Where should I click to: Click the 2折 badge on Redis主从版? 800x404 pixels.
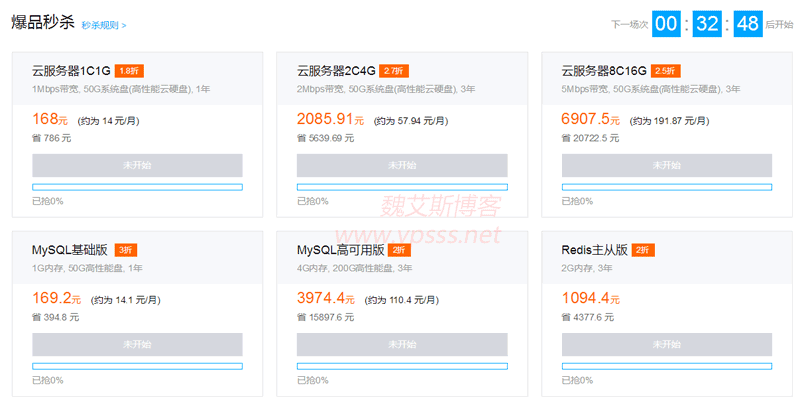pyautogui.click(x=642, y=250)
